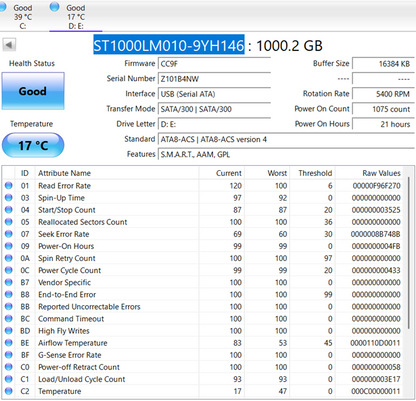This screenshot has width=416, height=401.
Task: Switch to the D: E: disk tab
Action: (76, 16)
